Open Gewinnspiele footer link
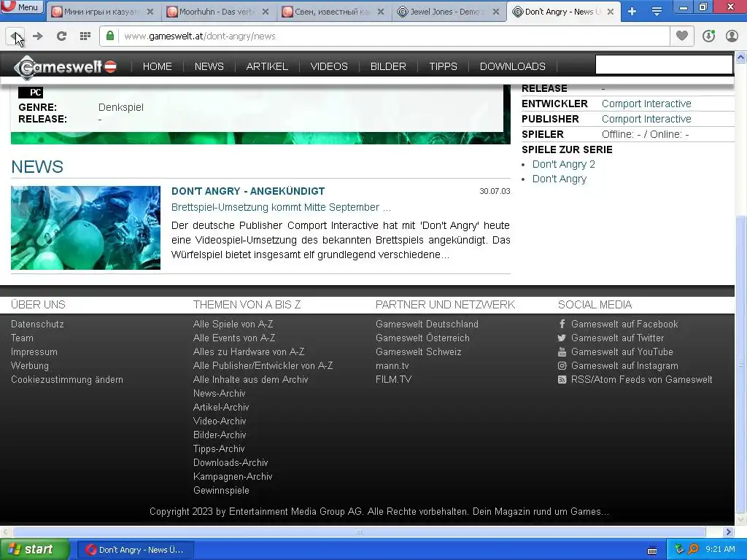 pyautogui.click(x=221, y=491)
